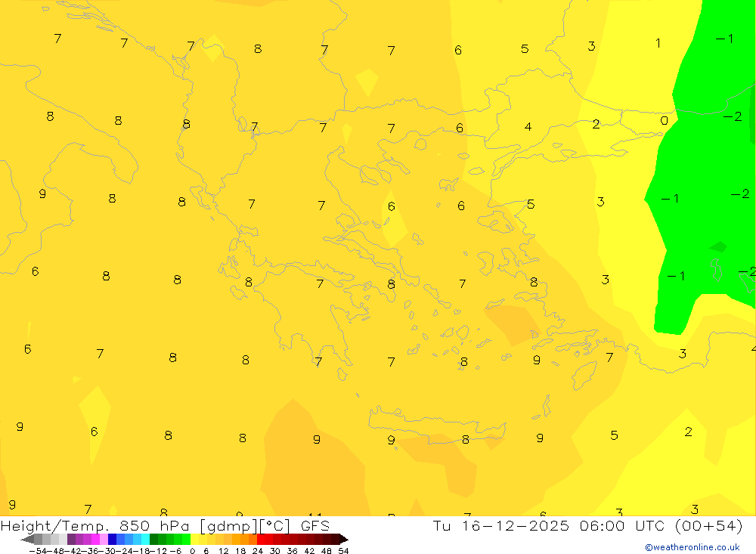756x554 pixels.
Task: Select the dark purple legend swatch above -42
Action: click(71, 540)
